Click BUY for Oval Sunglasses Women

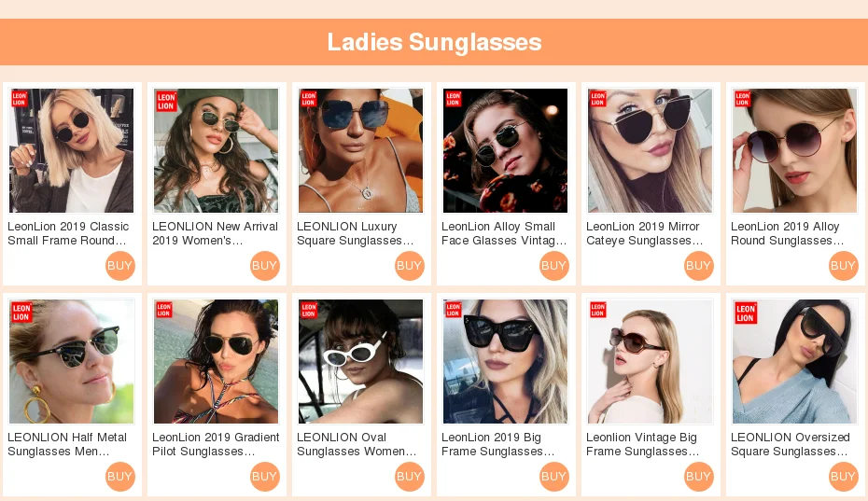point(410,477)
